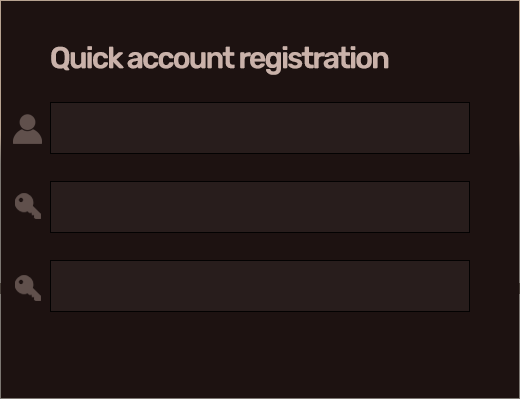Click the first key icon

tap(28, 206)
